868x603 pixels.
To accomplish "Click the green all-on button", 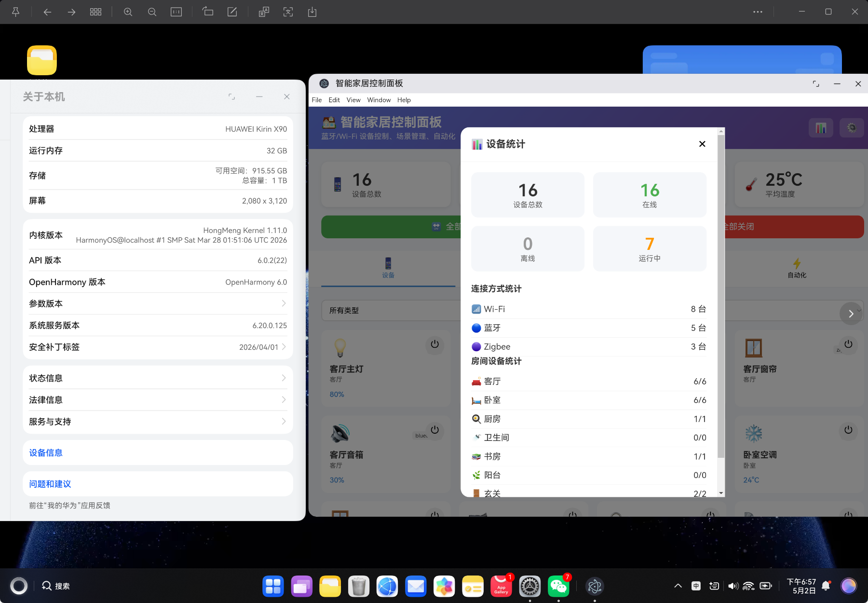I will pos(391,227).
